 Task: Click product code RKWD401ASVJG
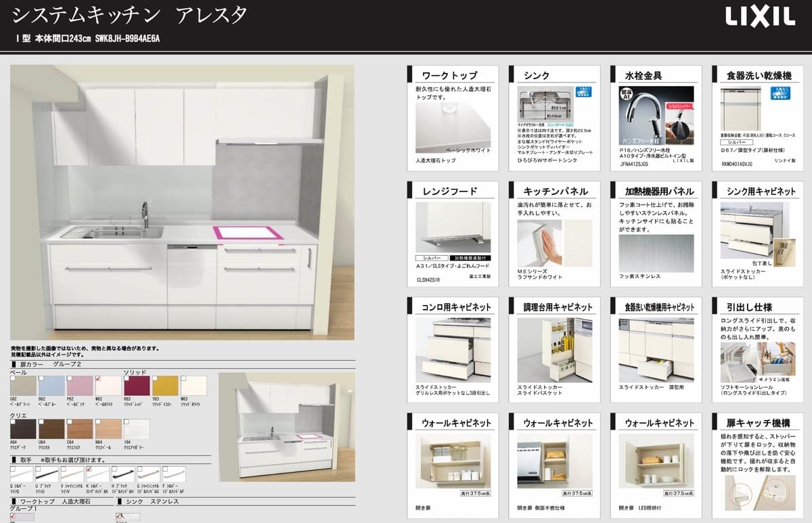point(738,164)
